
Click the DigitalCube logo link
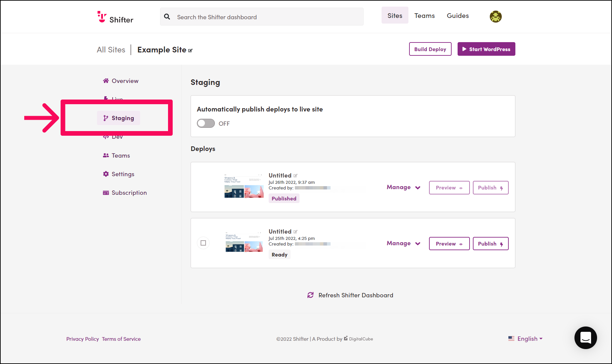coord(358,339)
